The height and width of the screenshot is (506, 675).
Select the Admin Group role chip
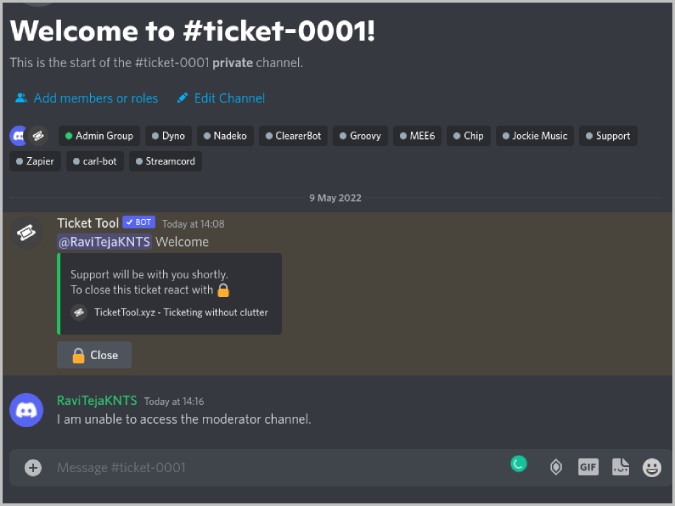(x=99, y=136)
